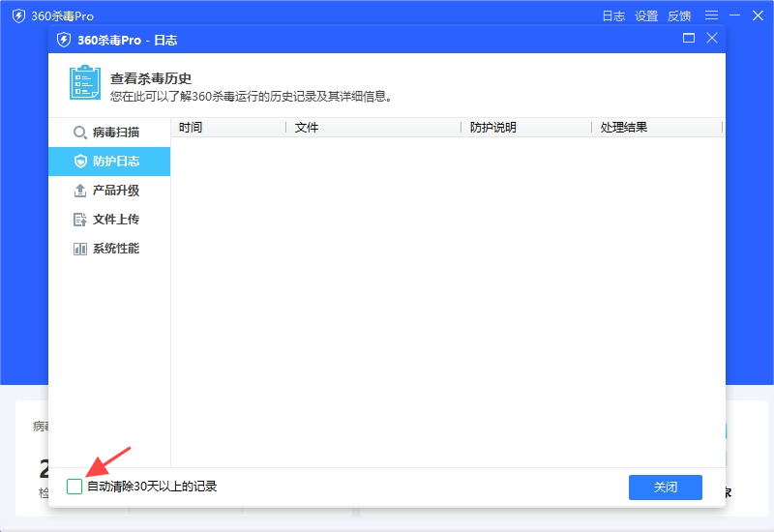Sort by 处理结果 column header
Image resolution: width=774 pixels, height=532 pixels.
(x=657, y=128)
